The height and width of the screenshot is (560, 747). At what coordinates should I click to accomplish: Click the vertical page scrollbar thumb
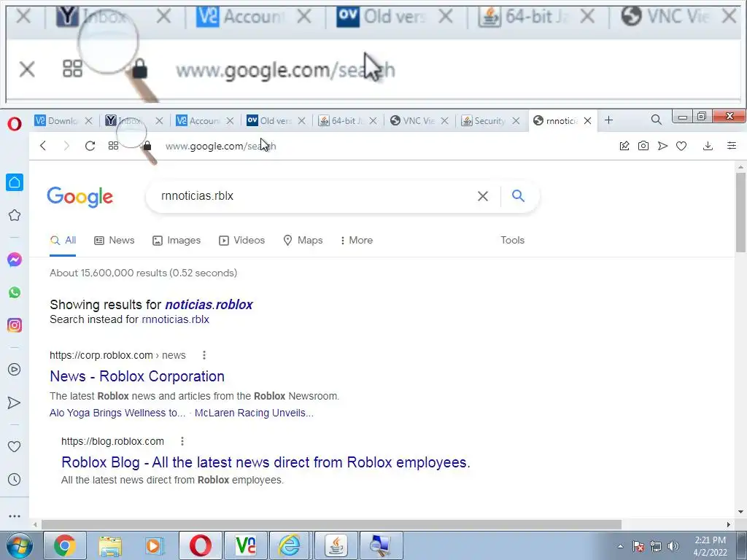click(x=740, y=212)
